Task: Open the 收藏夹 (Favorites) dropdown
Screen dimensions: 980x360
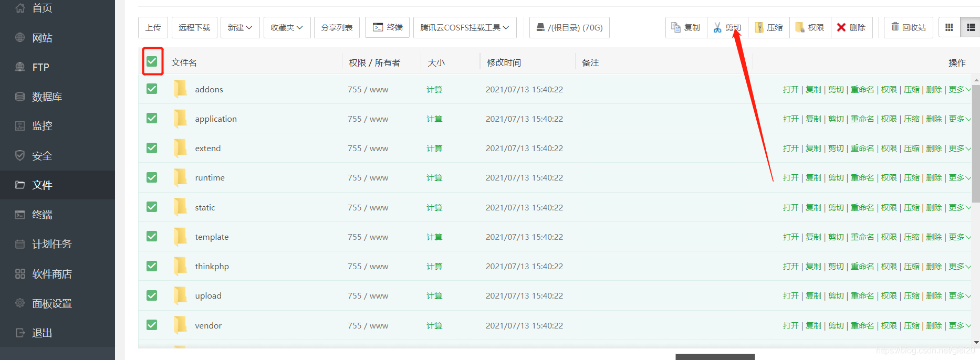Action: coord(287,27)
